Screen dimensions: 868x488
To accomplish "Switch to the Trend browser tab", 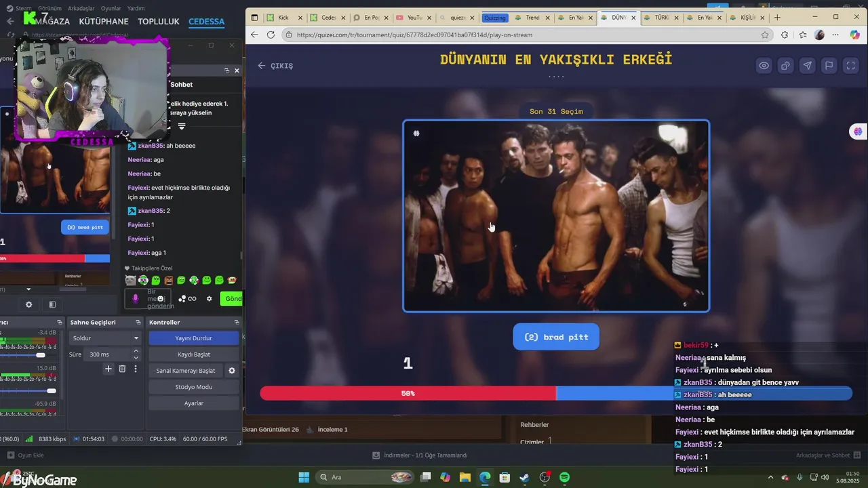I will (531, 18).
